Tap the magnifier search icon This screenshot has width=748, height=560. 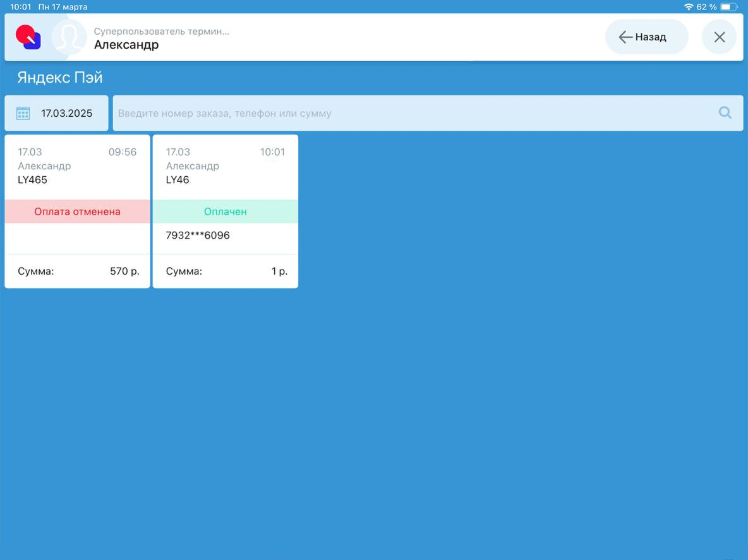725,113
